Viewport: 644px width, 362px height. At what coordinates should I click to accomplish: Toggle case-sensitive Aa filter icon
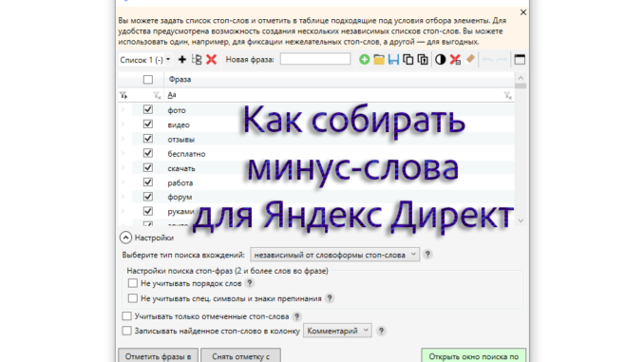coord(172,95)
